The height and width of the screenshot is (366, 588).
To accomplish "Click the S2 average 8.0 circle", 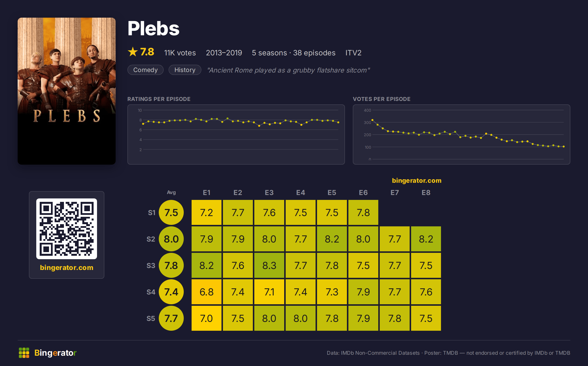I will pyautogui.click(x=171, y=239).
